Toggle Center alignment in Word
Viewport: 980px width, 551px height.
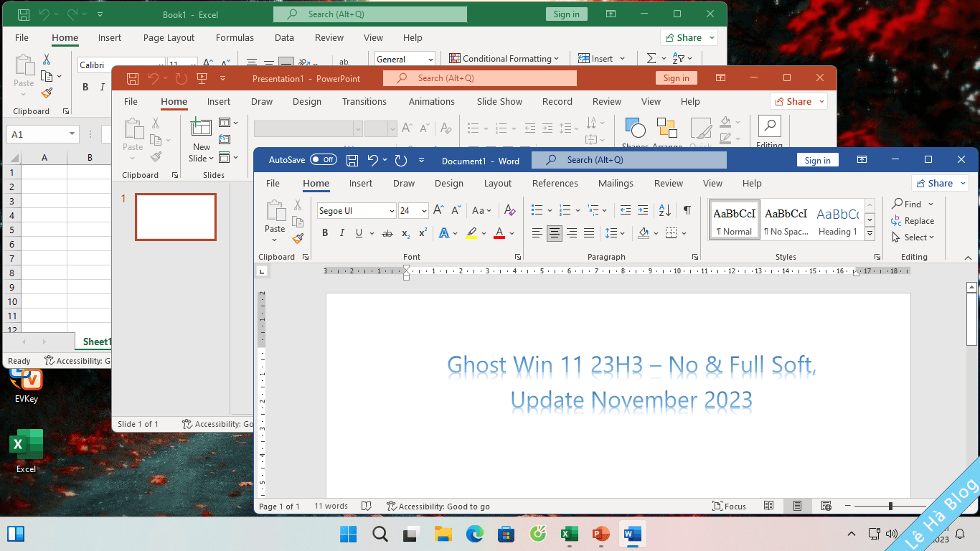coord(554,233)
